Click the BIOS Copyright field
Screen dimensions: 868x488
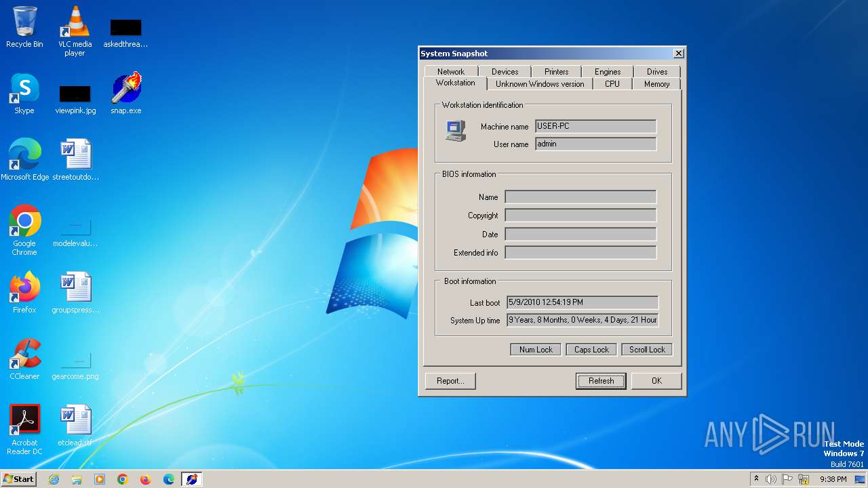(580, 216)
